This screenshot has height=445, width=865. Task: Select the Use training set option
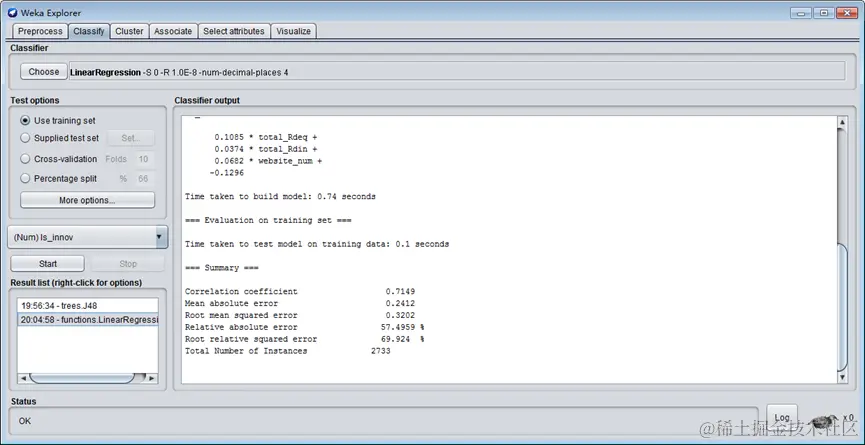[x=58, y=120]
